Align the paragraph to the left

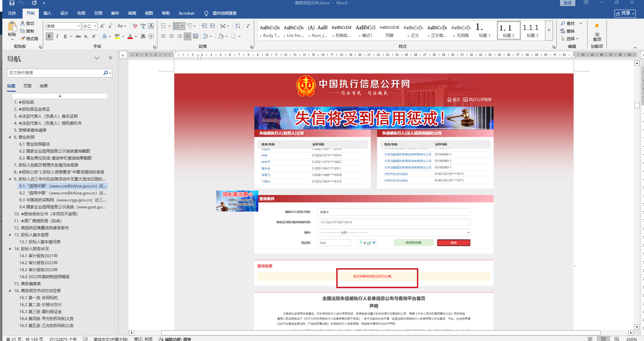coord(164,36)
